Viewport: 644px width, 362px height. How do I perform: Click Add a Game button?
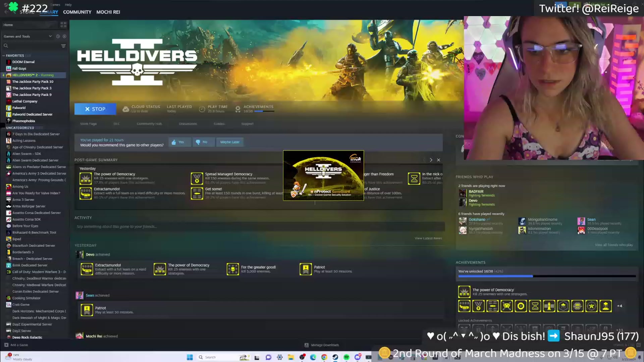pyautogui.click(x=16, y=345)
